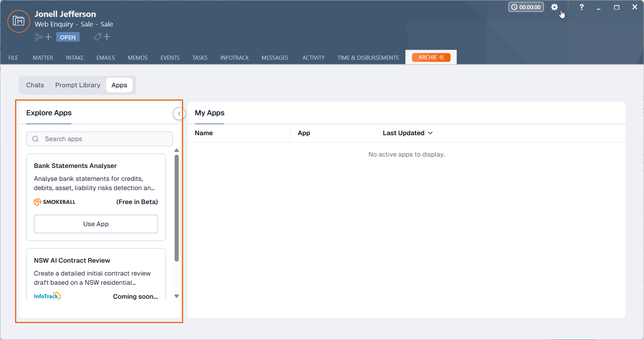Viewport: 644px width, 340px height.
Task: Open the FILE tab
Action: click(13, 58)
